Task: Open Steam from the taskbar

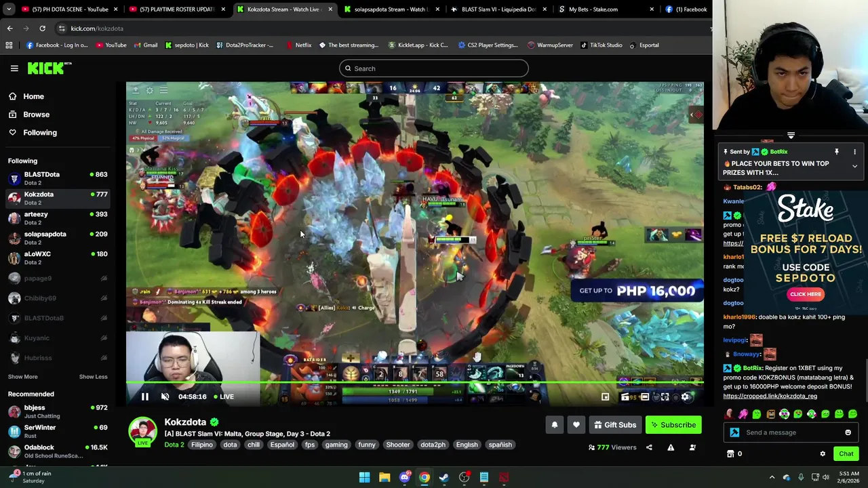Action: [444, 477]
